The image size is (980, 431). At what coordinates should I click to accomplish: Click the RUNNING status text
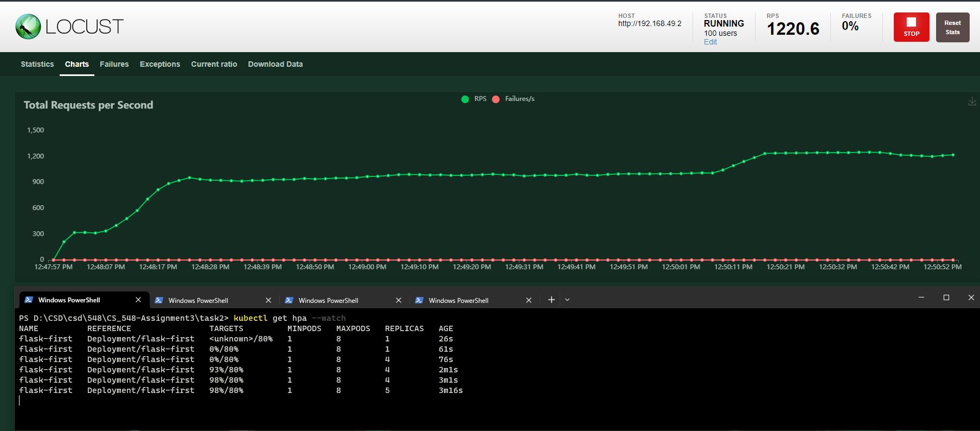(724, 23)
